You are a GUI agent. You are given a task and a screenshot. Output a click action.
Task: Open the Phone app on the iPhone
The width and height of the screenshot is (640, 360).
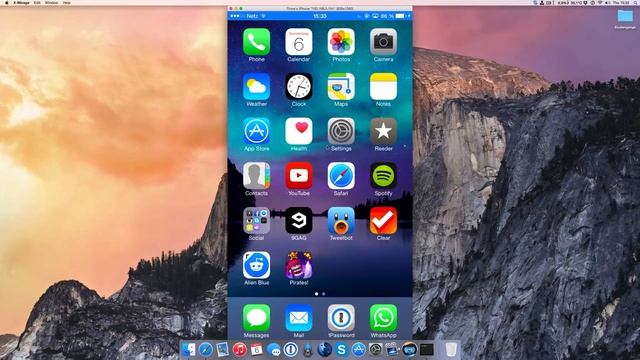pyautogui.click(x=256, y=42)
